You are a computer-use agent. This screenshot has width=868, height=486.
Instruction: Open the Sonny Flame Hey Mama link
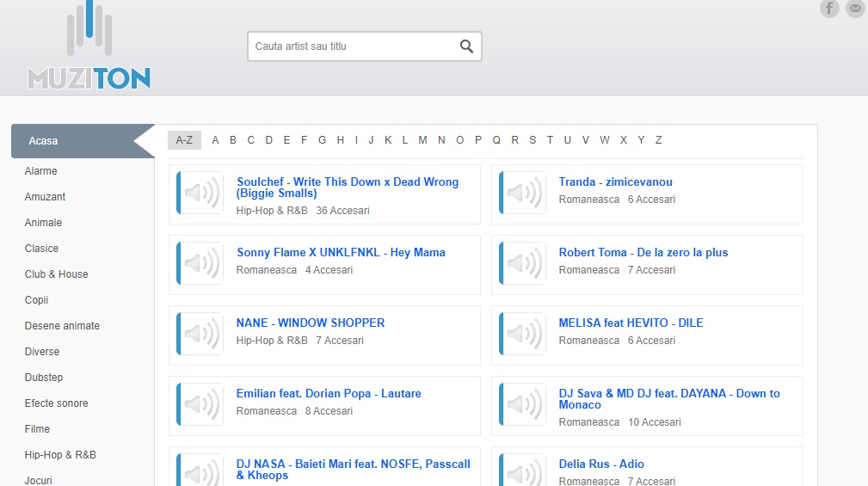341,253
